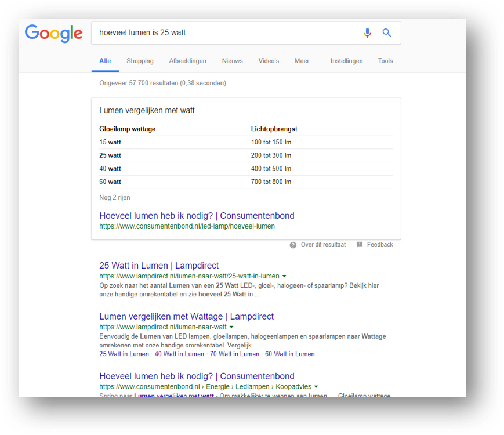Switch to the Shopping tab
The height and width of the screenshot is (435, 504).
(140, 61)
